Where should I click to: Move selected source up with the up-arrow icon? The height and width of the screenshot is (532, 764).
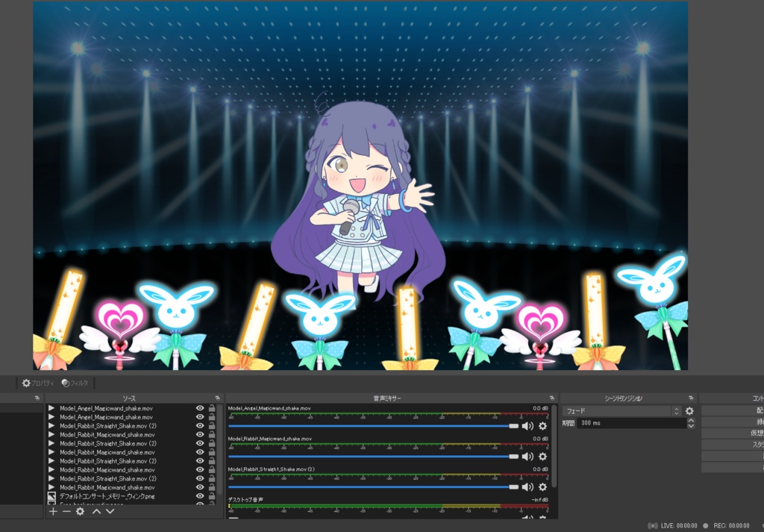[x=95, y=512]
